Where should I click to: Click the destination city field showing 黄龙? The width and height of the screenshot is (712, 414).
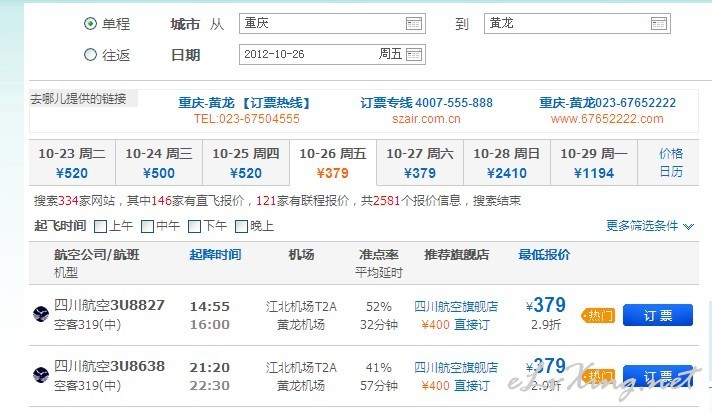coord(577,24)
